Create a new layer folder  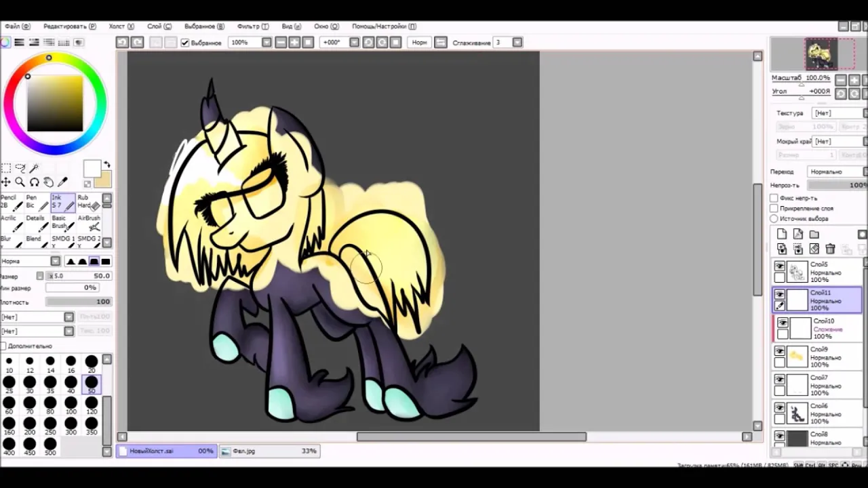click(814, 234)
